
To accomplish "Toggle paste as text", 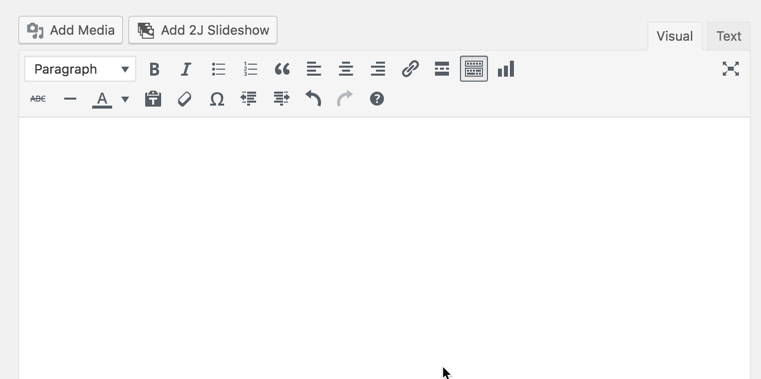I will (153, 99).
